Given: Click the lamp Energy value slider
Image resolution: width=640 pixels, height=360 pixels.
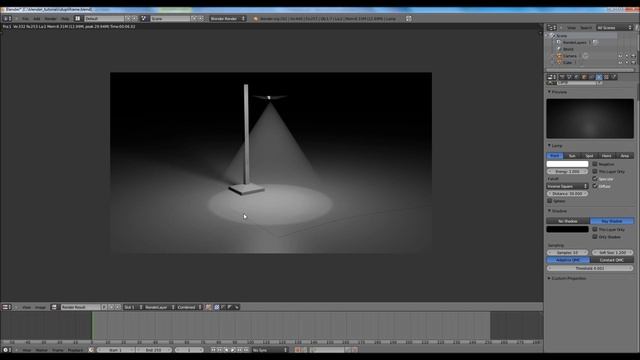Looking at the screenshot, I should click(x=567, y=171).
